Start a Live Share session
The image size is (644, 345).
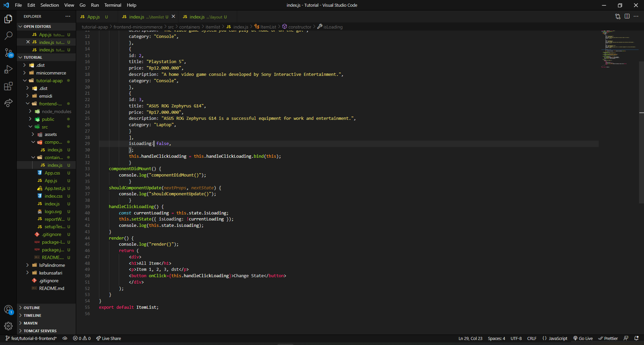108,338
